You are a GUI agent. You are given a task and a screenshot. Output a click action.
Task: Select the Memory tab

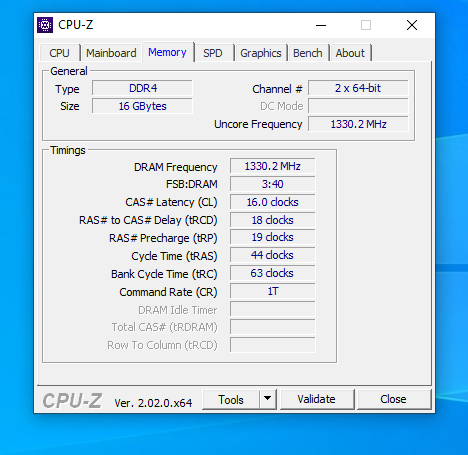click(x=167, y=52)
